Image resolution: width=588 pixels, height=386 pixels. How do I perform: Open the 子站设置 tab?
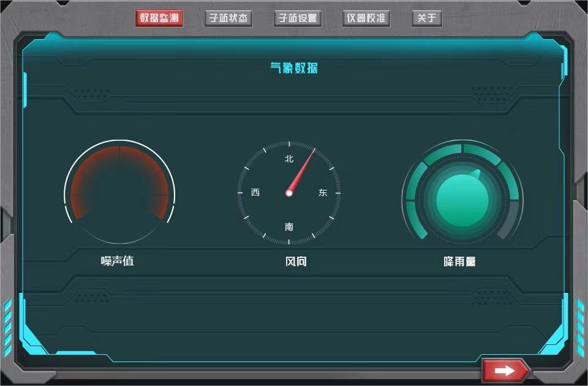coord(298,18)
